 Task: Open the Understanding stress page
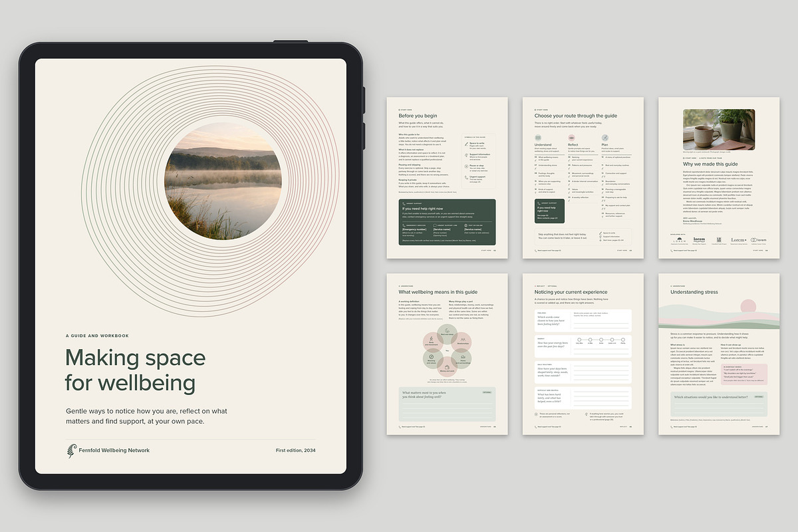tap(719, 354)
